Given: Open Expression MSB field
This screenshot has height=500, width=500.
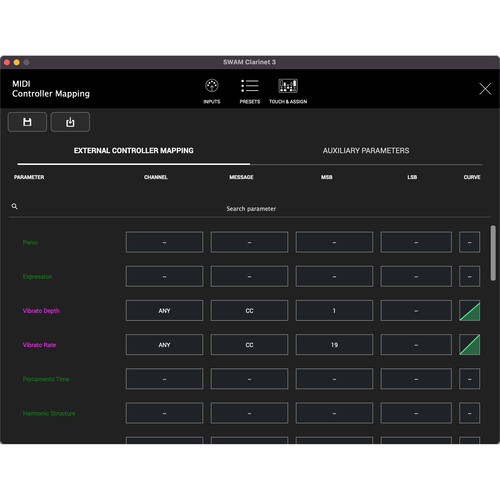Looking at the screenshot, I should tap(334, 276).
